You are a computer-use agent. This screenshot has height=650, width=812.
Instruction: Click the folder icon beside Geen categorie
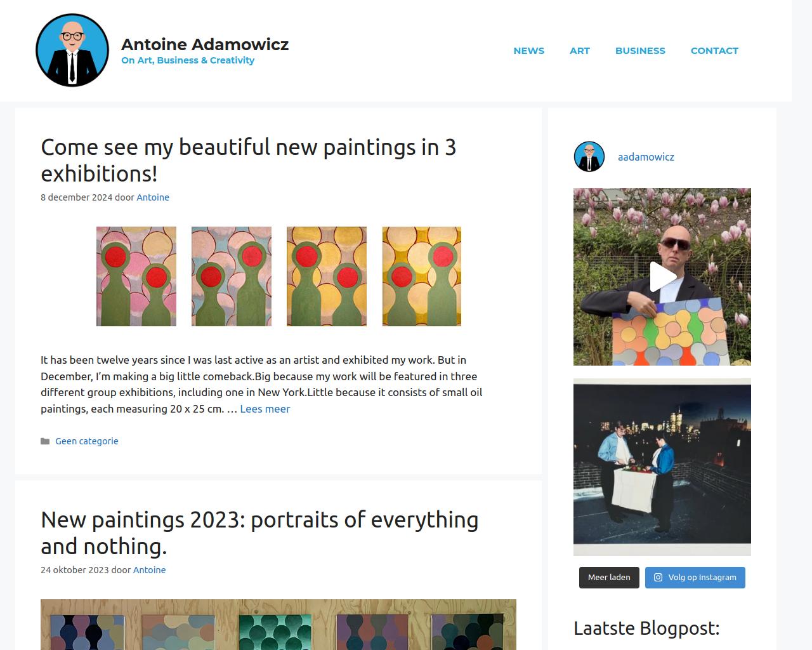(45, 441)
